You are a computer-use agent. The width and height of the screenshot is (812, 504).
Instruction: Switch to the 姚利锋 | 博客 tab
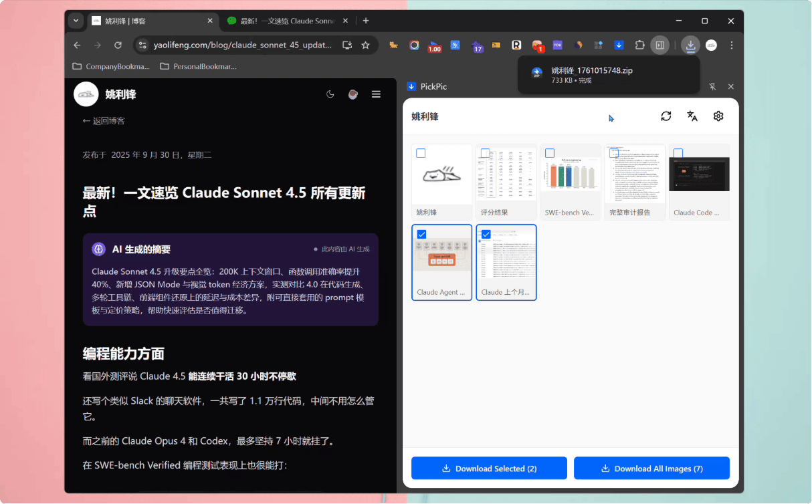tap(147, 21)
